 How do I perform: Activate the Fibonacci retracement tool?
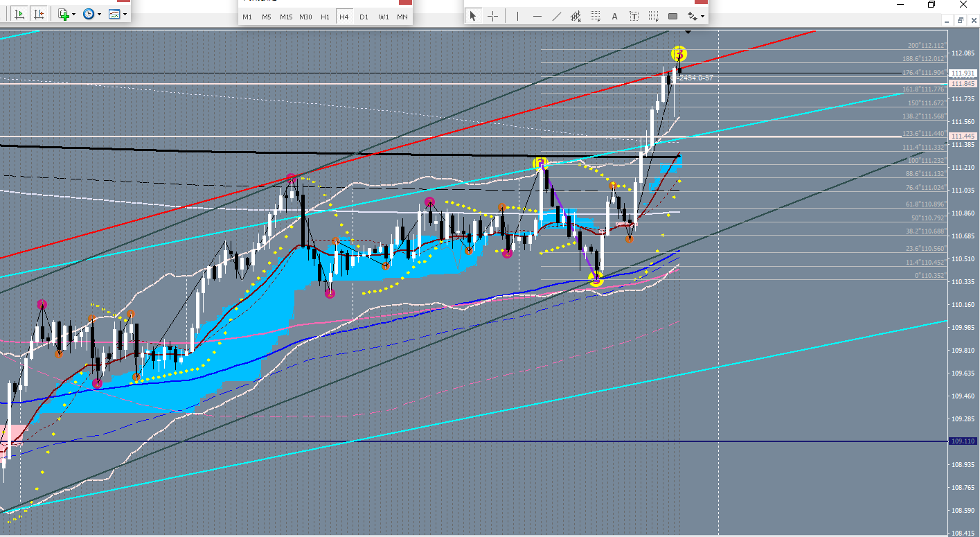coord(595,16)
